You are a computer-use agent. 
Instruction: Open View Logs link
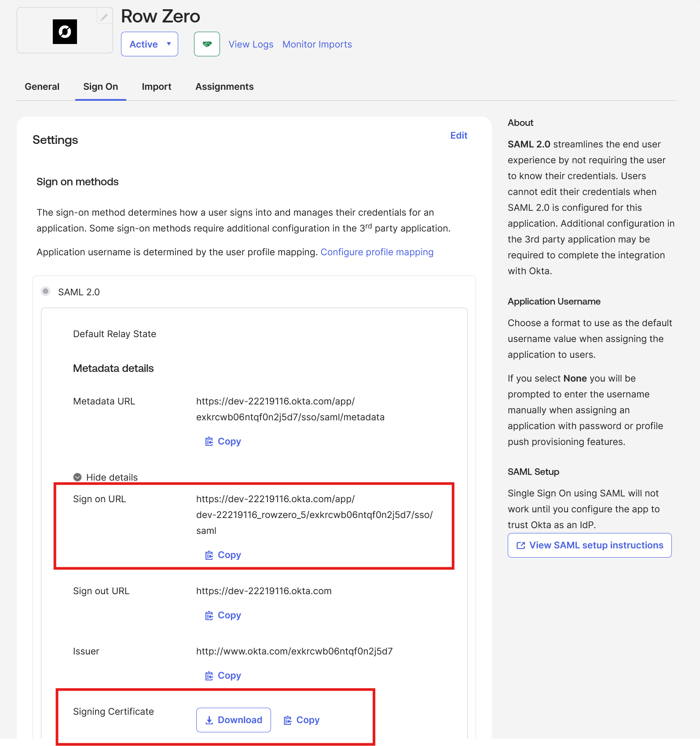point(251,44)
